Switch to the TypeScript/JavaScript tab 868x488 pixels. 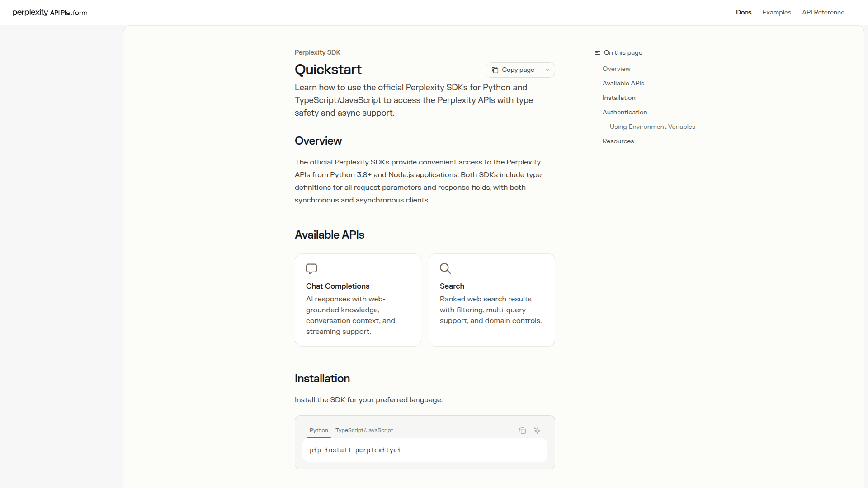click(x=364, y=430)
